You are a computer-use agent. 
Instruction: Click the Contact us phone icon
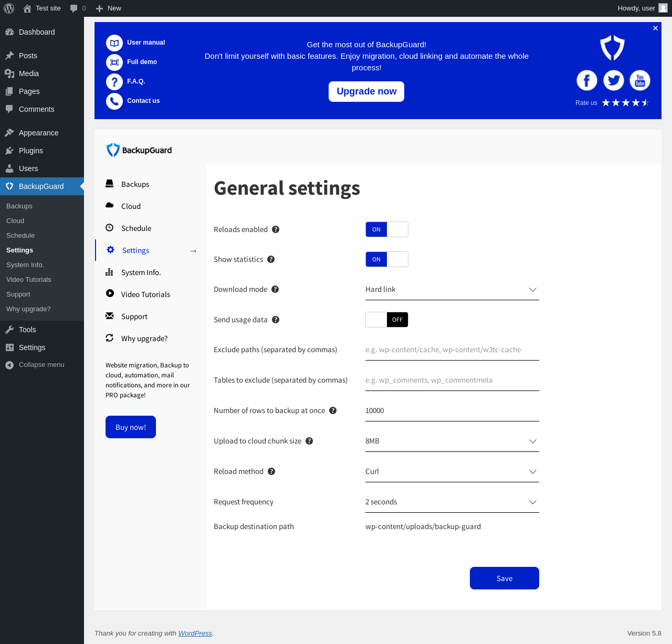114,101
